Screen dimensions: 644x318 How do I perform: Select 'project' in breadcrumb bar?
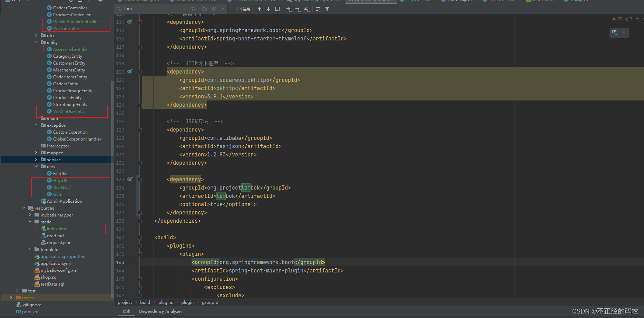click(x=125, y=302)
